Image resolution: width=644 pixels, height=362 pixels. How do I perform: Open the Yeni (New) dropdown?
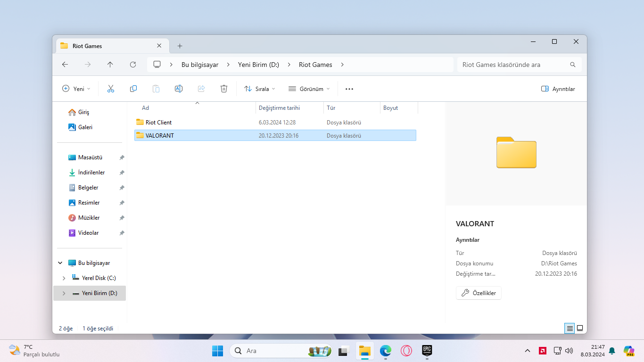pyautogui.click(x=76, y=89)
